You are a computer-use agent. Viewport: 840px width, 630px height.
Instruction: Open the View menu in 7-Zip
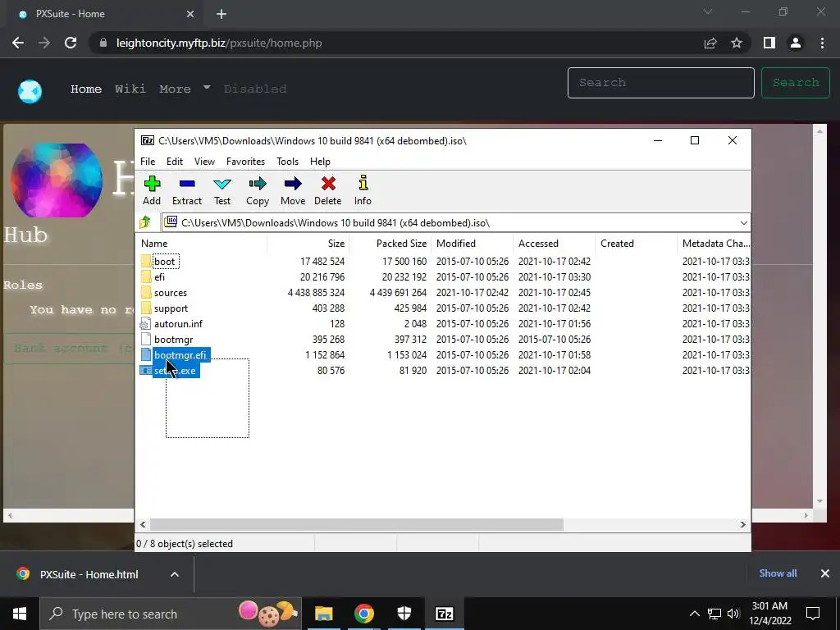[204, 162]
